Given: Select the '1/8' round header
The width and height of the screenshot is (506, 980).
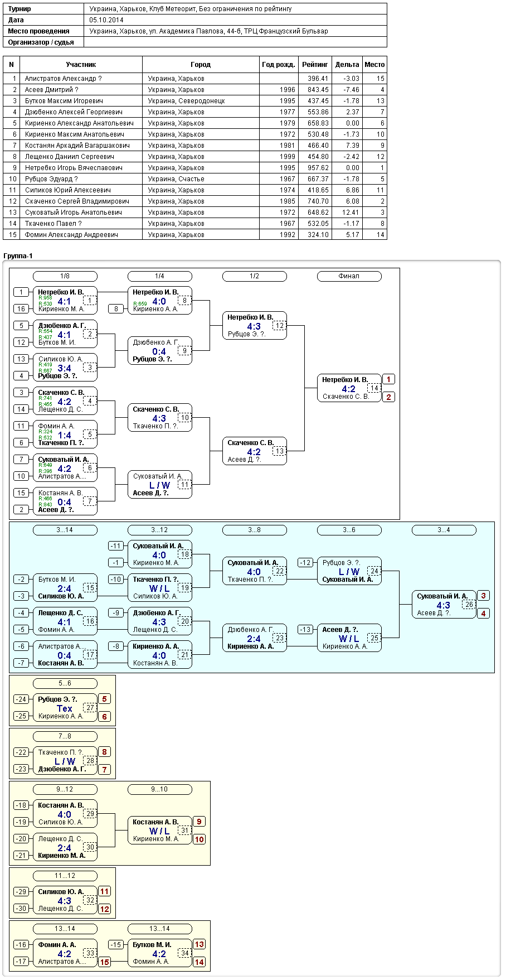Looking at the screenshot, I should (65, 276).
